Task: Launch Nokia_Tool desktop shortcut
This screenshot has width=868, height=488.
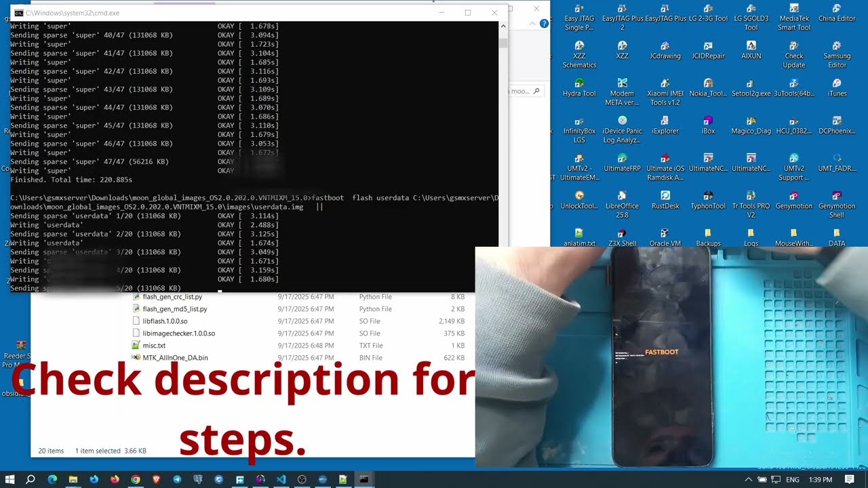Action: coord(708,88)
